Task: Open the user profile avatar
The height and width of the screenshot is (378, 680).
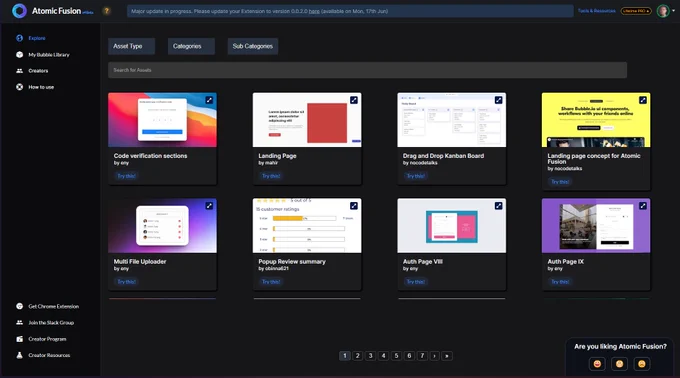Action: coord(663,11)
